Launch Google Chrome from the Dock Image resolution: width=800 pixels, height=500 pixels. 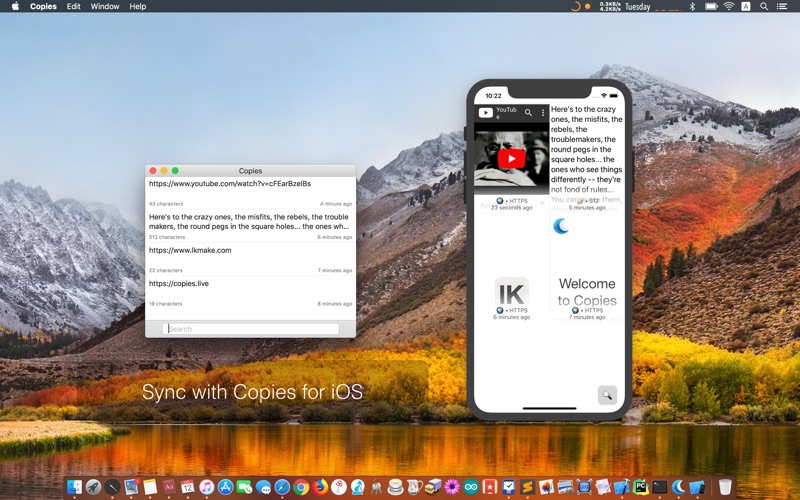tap(301, 487)
